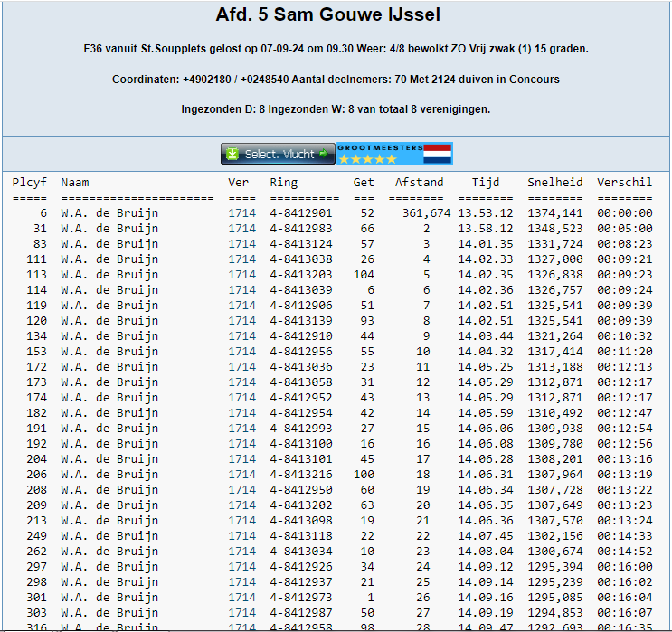Viewport: 672px width, 632px height.
Task: Click ring number 4-8413216
Action: coord(301,475)
